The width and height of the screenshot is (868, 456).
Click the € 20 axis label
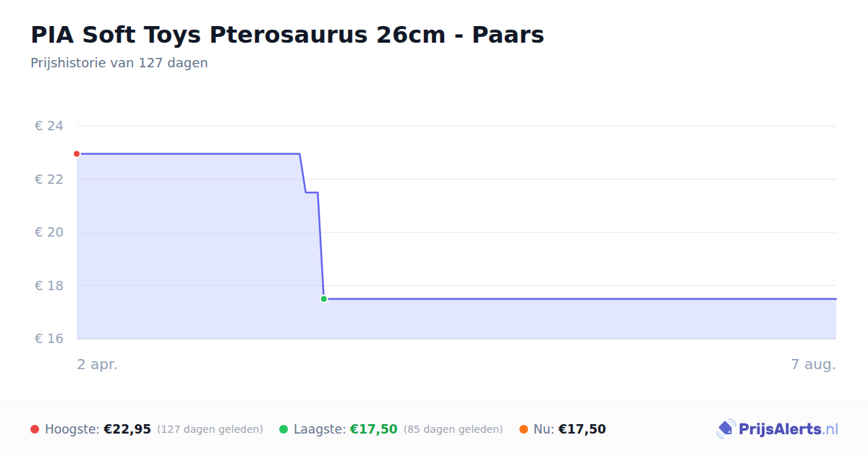49,232
